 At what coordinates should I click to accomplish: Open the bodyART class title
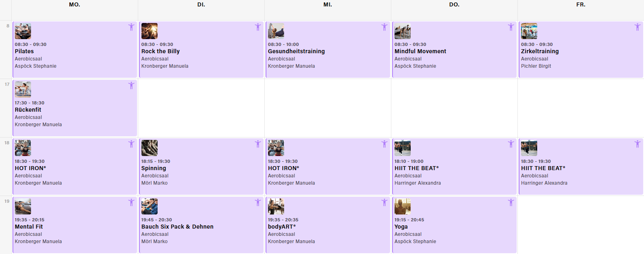pos(282,227)
